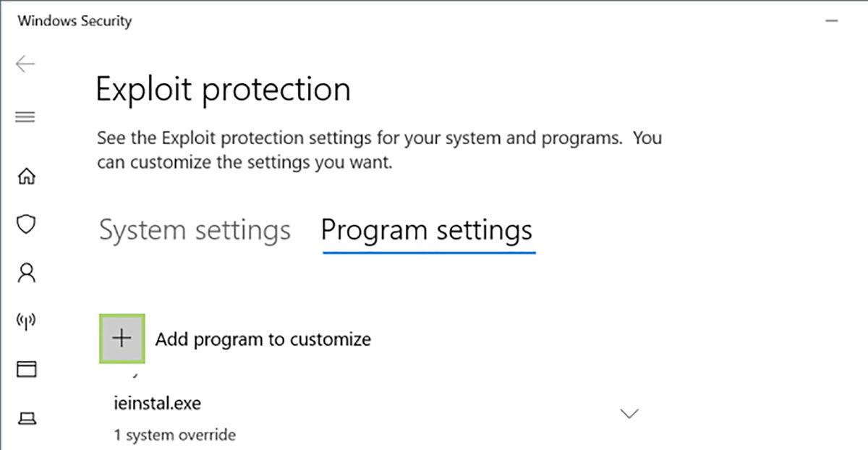
Task: Open Virus & threat protection
Action: [x=26, y=224]
